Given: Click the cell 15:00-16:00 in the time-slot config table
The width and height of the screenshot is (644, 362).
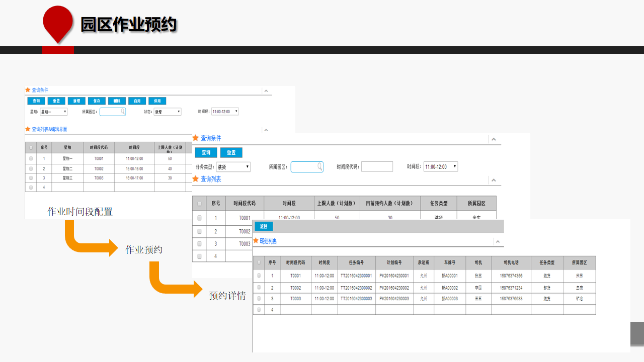Looking at the screenshot, I should 134,168.
